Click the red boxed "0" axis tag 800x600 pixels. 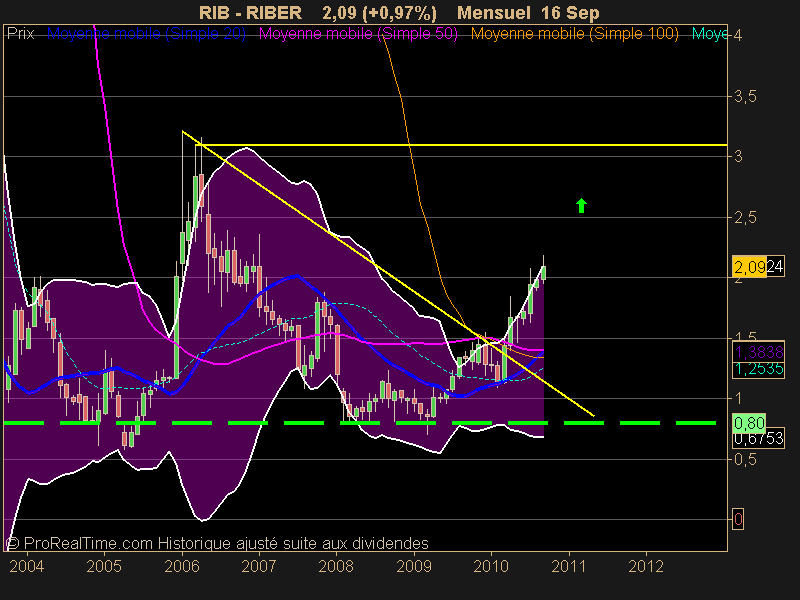coord(738,519)
